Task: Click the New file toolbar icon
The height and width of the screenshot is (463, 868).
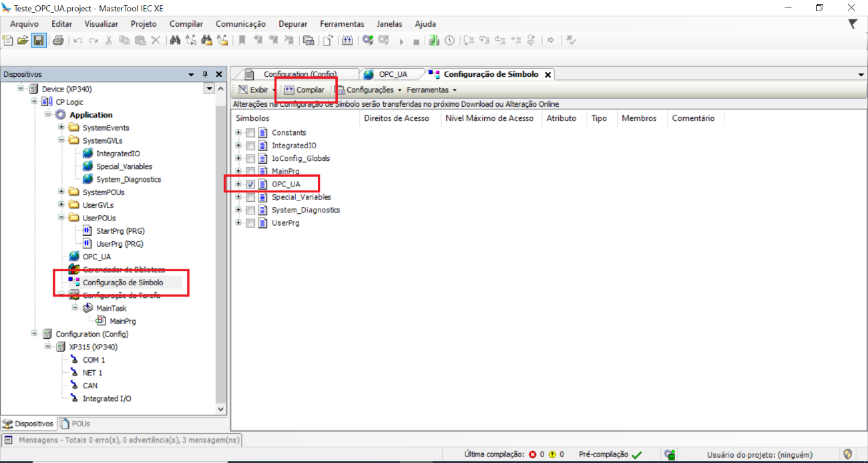Action: (8, 41)
